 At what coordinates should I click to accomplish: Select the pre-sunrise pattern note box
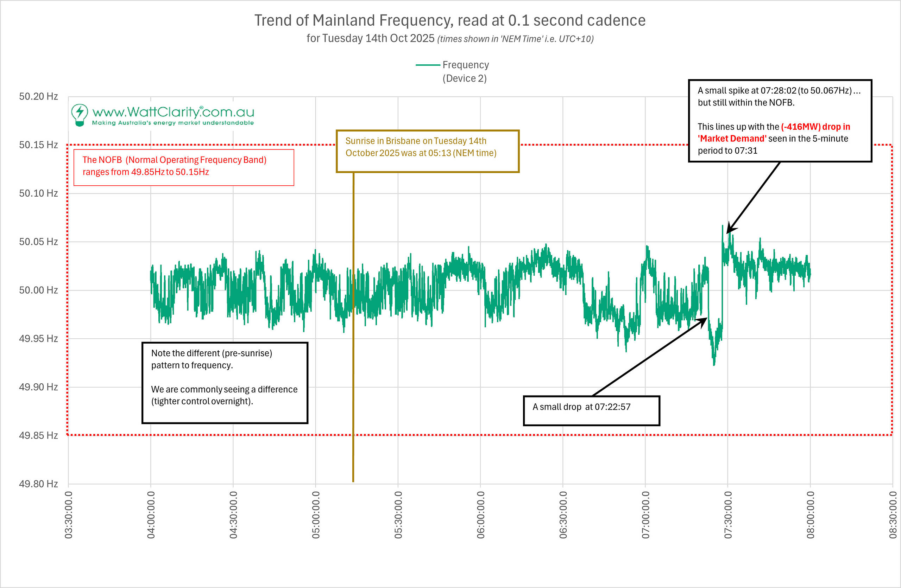coord(225,382)
